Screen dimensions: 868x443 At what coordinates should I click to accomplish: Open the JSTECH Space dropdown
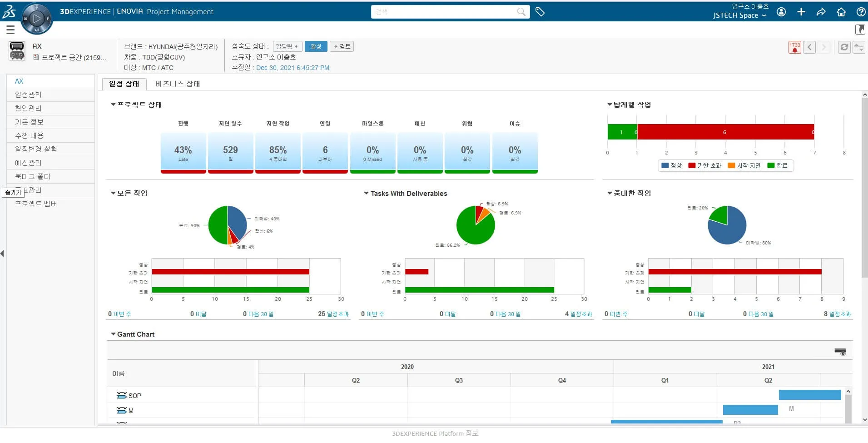click(x=739, y=15)
